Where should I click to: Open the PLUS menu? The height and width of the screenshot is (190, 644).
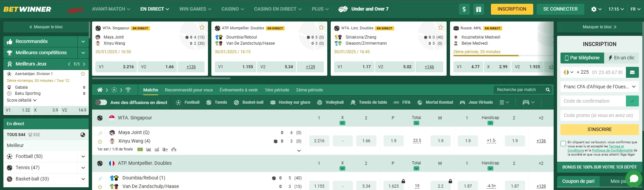320,9
